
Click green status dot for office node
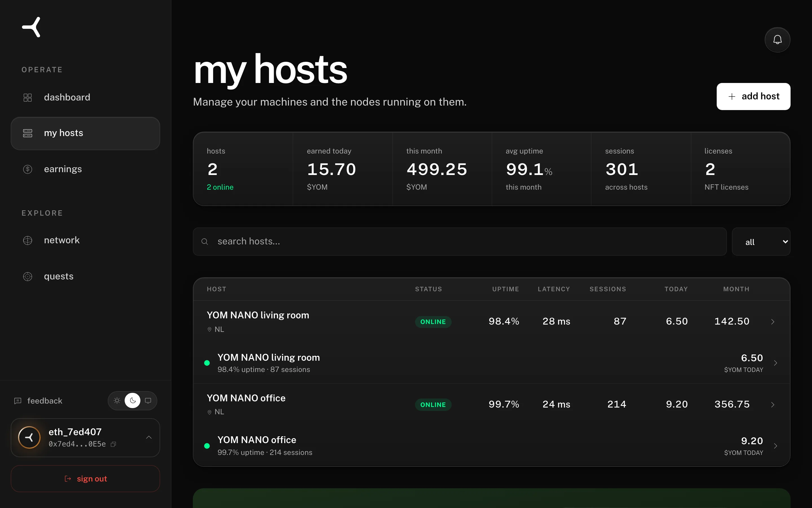(207, 446)
